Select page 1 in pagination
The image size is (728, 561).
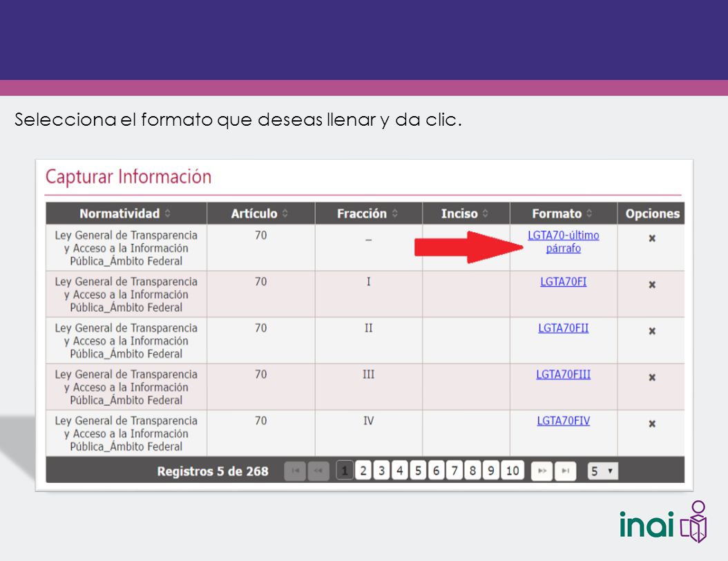click(x=345, y=471)
